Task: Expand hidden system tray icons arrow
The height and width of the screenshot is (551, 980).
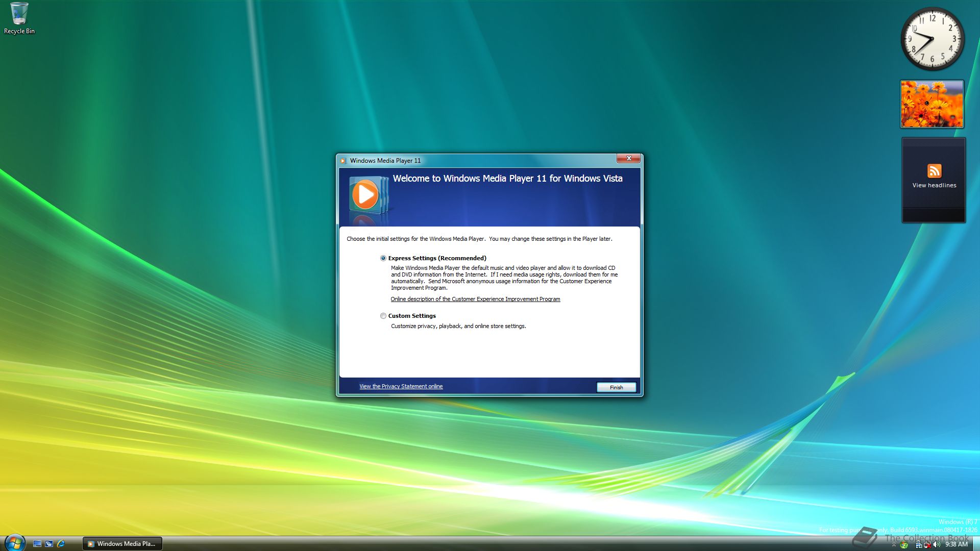Action: tap(894, 545)
